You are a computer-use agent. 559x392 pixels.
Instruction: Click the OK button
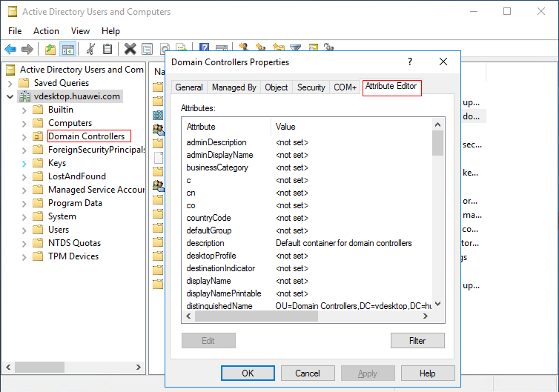(248, 373)
